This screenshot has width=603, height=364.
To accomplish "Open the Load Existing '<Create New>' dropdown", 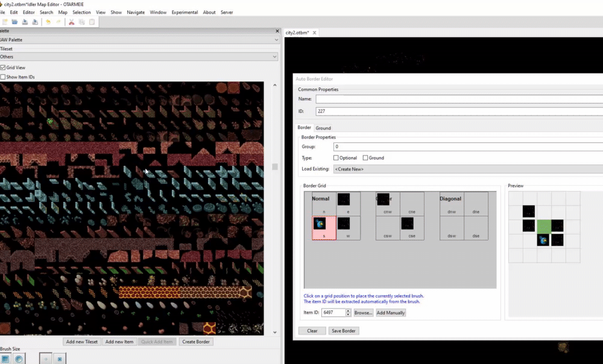I will click(468, 169).
